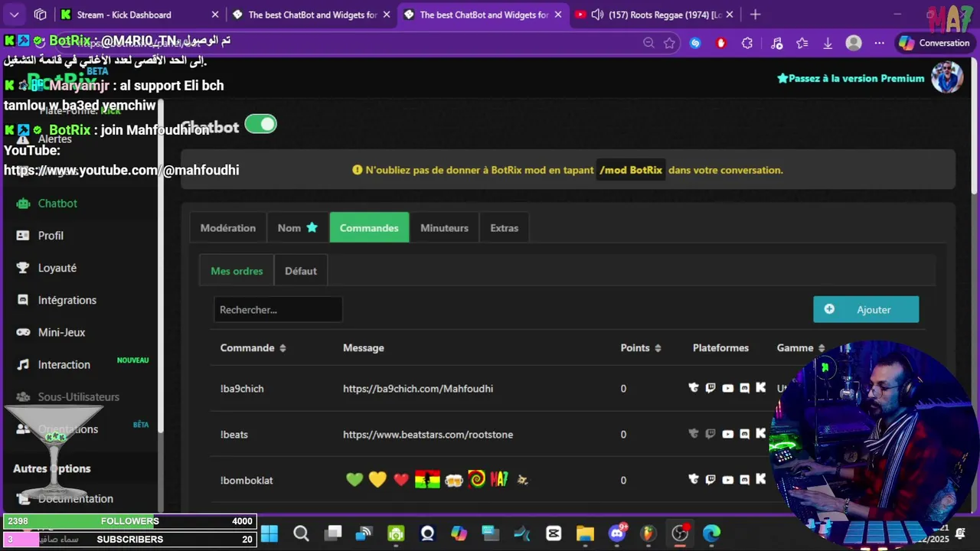This screenshot has height=551, width=980.
Task: Toggle the Twitch platform for !ba9chich
Action: (710, 388)
